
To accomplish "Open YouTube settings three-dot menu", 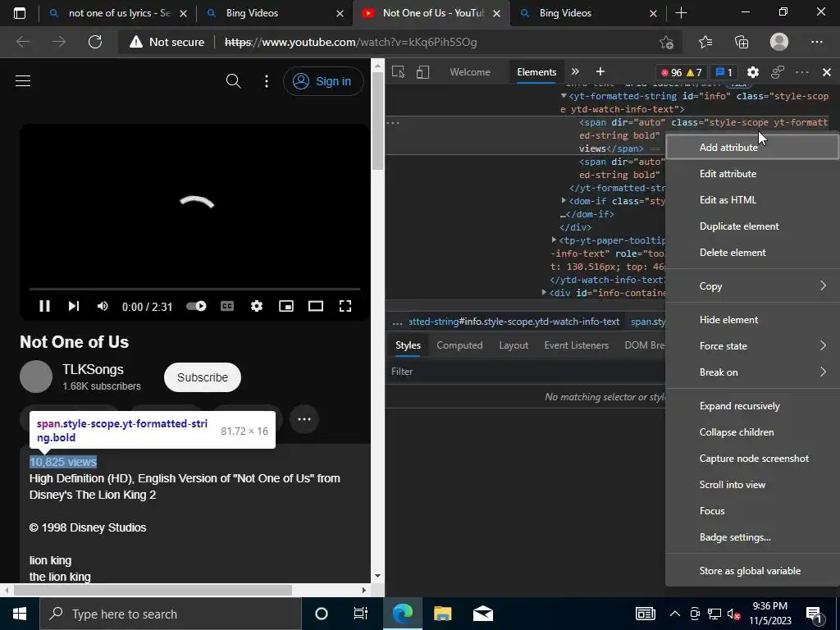I will click(x=267, y=81).
